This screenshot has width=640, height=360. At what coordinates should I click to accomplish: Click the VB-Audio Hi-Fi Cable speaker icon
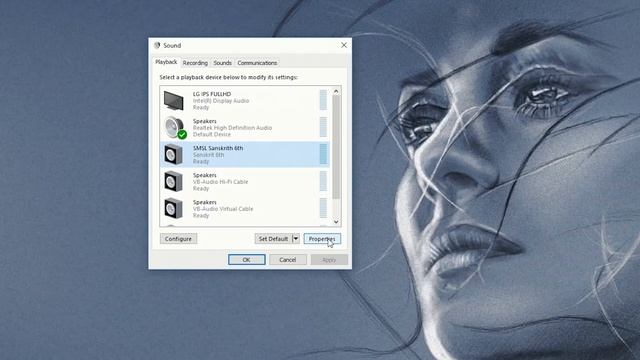coord(173,182)
